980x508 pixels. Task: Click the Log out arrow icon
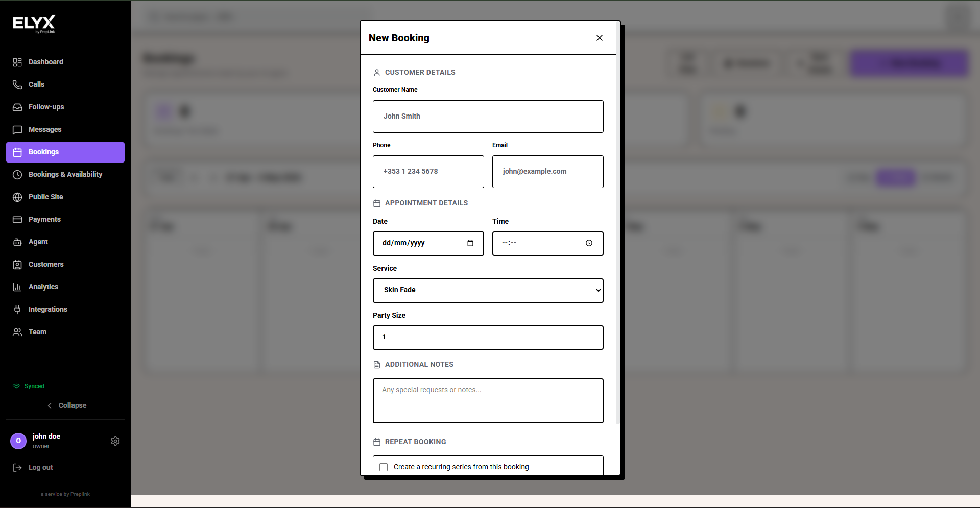tap(17, 467)
